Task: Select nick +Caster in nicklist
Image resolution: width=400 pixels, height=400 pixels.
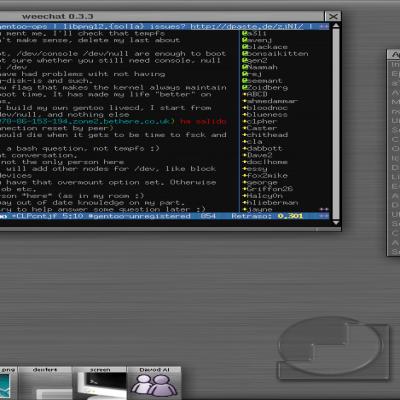Action: pos(260,128)
